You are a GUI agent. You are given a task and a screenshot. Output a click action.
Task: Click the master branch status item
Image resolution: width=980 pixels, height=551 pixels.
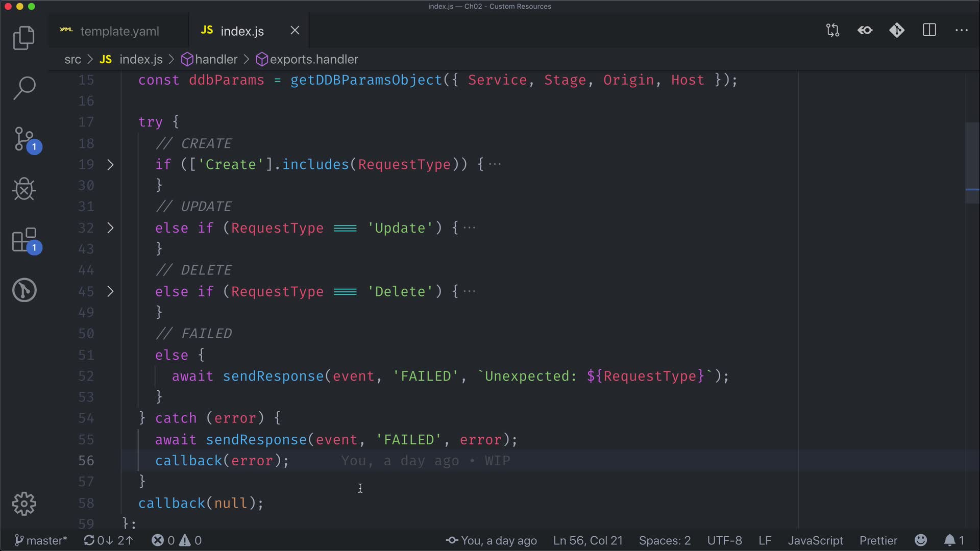41,540
